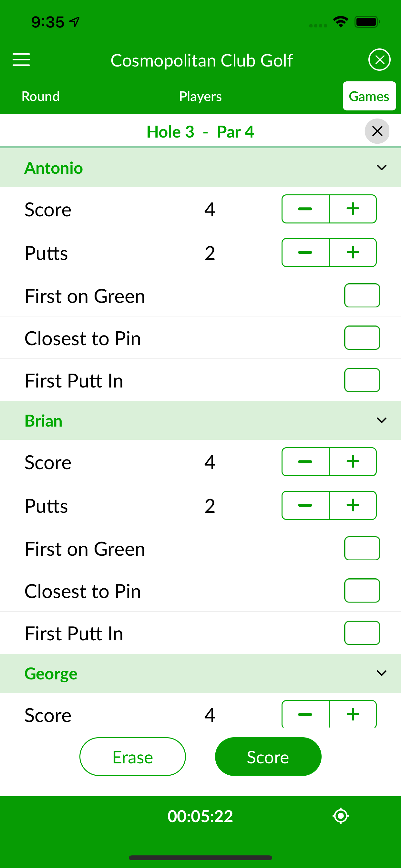Collapse Brian's section chevron
This screenshot has height=868, width=401.
[381, 420]
